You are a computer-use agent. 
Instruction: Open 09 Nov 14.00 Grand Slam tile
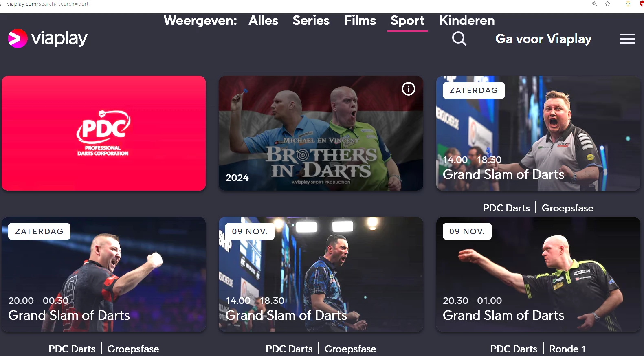coord(321,274)
